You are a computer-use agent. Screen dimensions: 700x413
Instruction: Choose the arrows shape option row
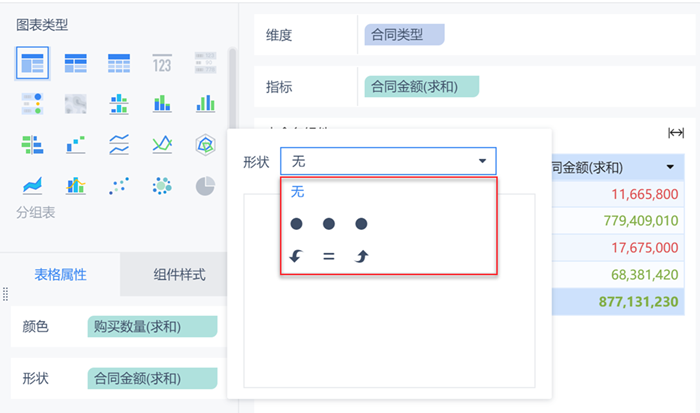point(329,256)
